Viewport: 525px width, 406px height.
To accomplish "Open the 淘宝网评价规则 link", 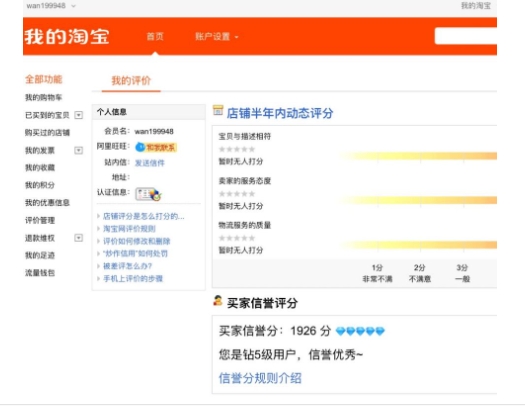I will (x=129, y=229).
